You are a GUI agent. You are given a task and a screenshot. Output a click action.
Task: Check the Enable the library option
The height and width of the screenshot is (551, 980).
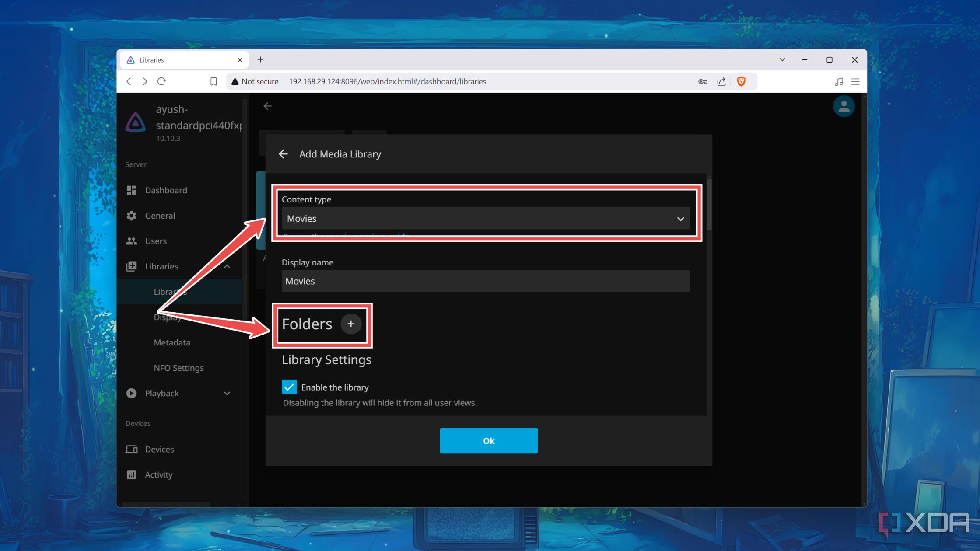(289, 387)
